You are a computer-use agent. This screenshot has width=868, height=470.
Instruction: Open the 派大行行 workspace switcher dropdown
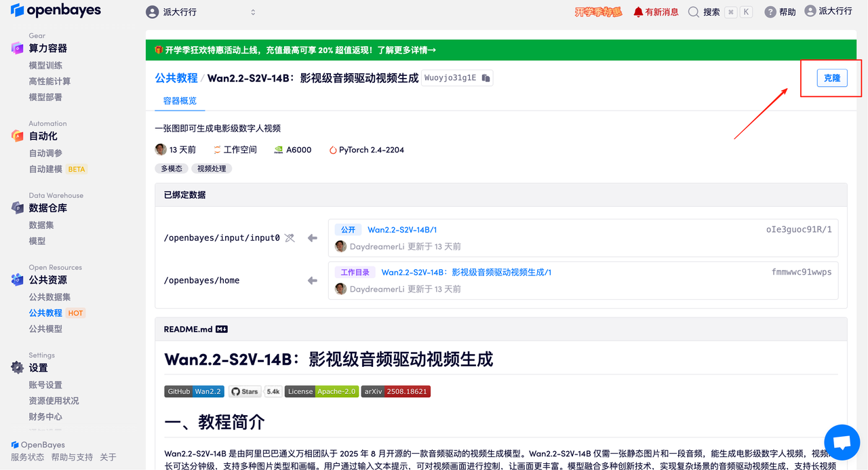coord(202,12)
